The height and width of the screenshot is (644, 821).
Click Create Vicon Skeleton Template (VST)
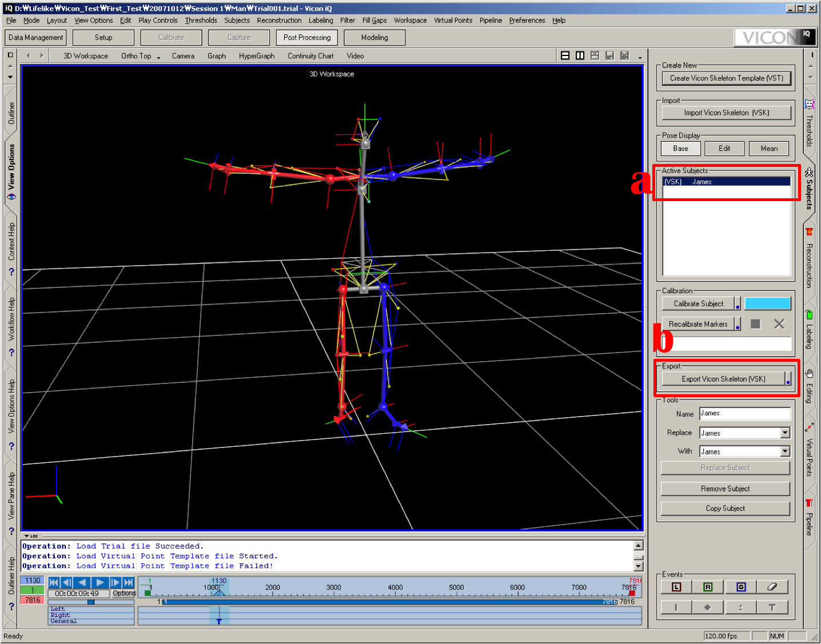(x=726, y=78)
